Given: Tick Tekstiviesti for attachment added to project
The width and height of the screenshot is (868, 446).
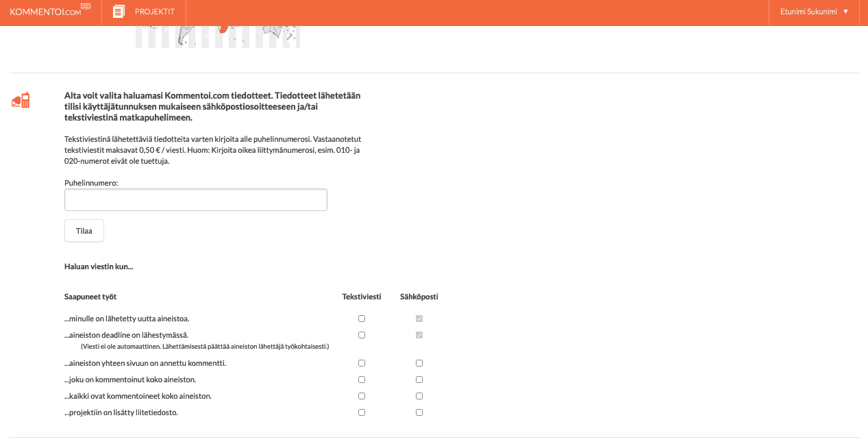Looking at the screenshot, I should (x=362, y=412).
